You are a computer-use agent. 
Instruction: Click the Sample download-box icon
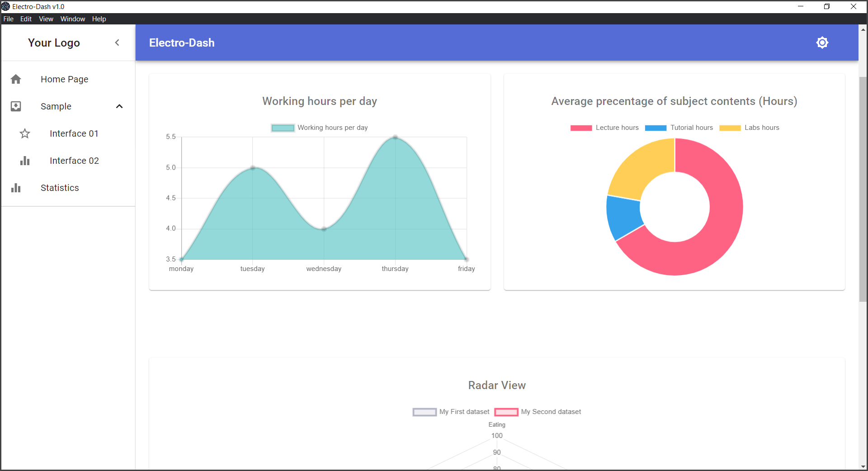click(x=16, y=106)
